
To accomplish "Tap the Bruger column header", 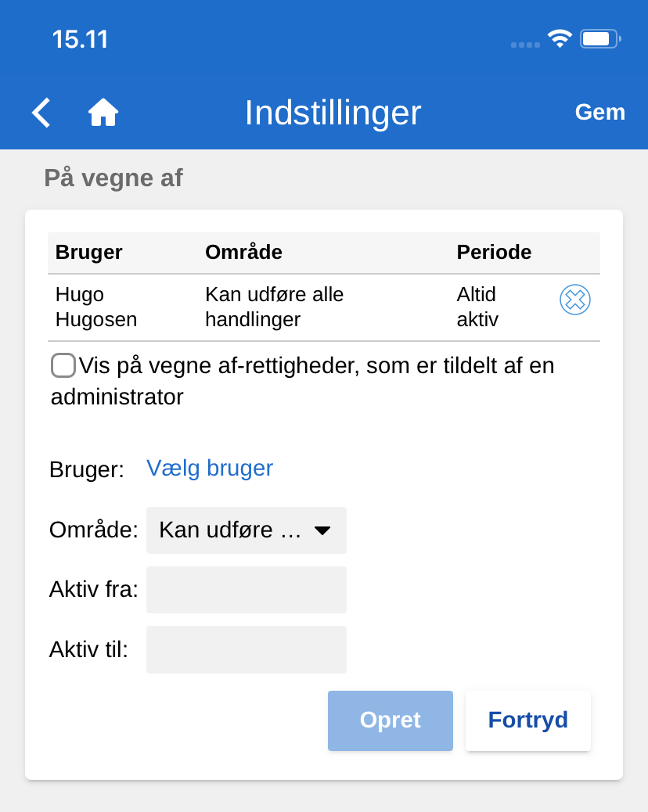I will point(88,252).
